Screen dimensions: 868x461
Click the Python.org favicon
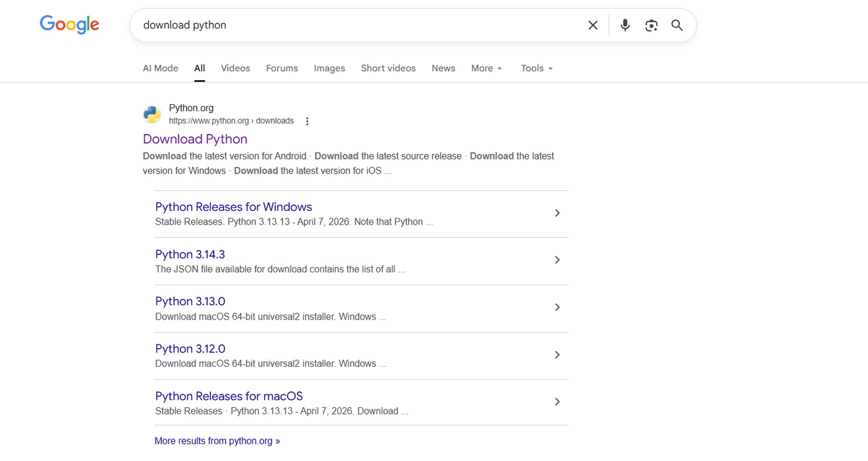[x=152, y=114]
